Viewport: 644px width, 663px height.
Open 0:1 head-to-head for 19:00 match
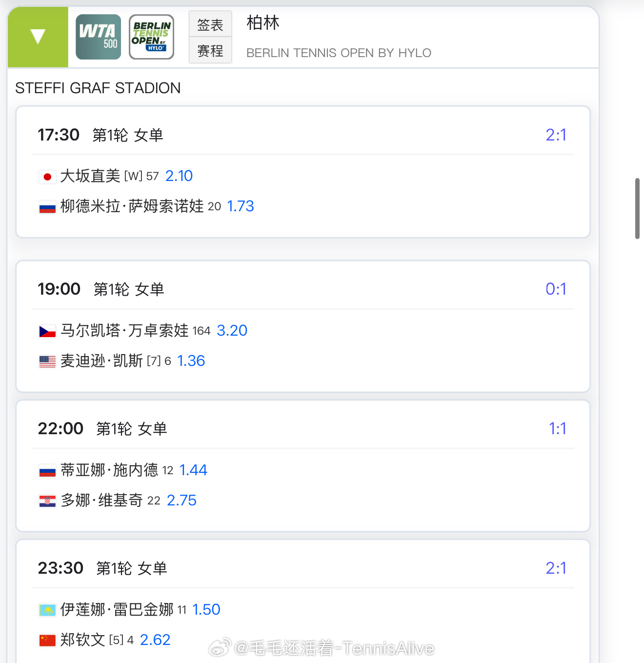coord(556,289)
